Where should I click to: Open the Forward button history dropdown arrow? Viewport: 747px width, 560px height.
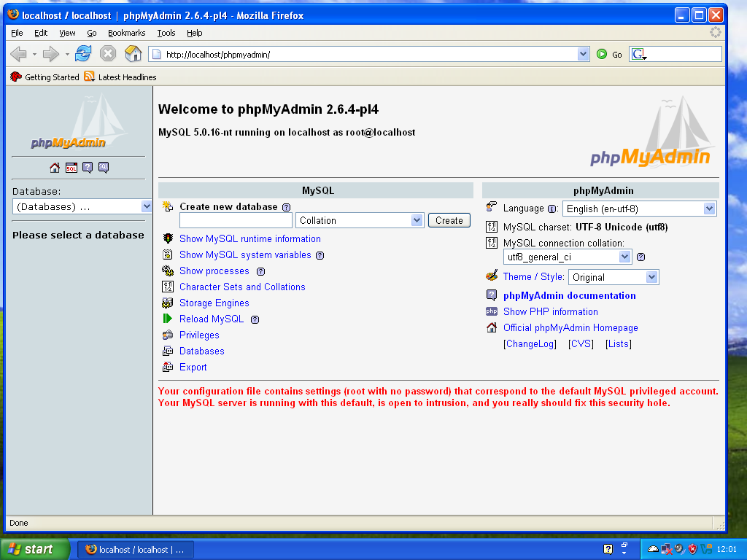pyautogui.click(x=67, y=54)
